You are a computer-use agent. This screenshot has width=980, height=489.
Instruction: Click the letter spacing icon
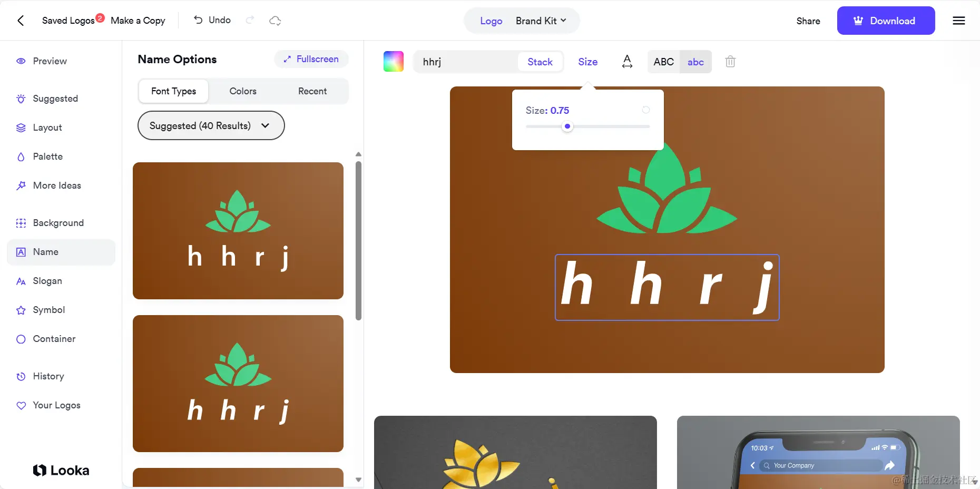point(627,62)
